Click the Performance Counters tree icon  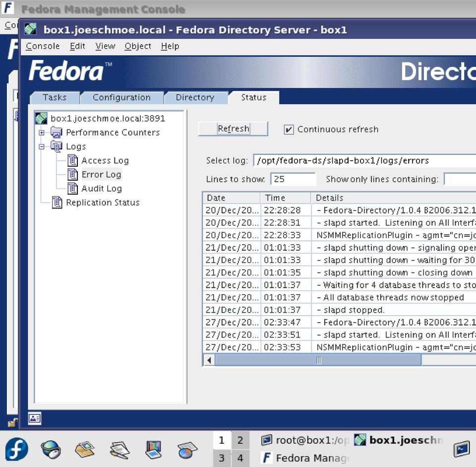[x=56, y=133]
